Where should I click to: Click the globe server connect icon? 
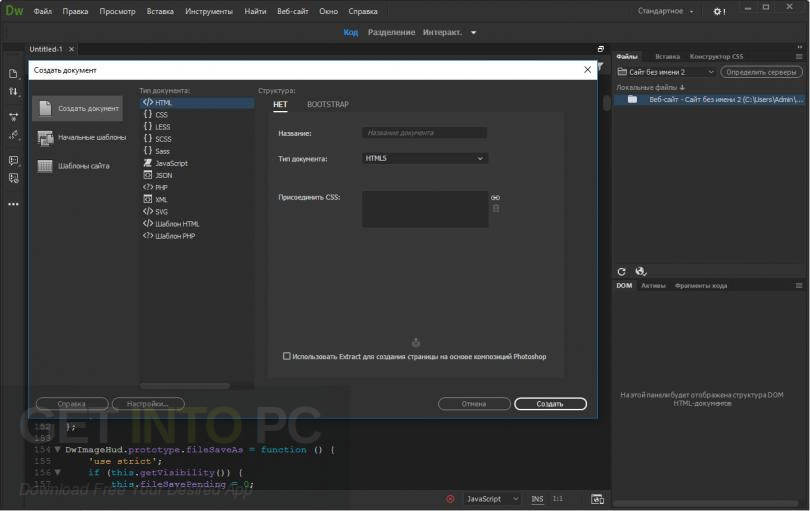coord(641,271)
